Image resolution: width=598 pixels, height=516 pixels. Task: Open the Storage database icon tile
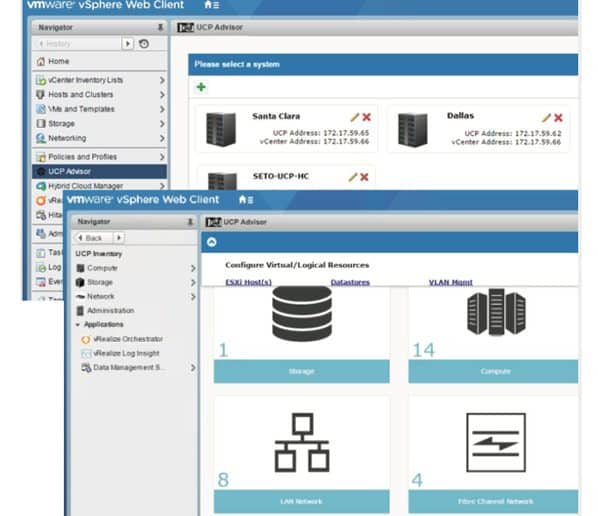[302, 314]
